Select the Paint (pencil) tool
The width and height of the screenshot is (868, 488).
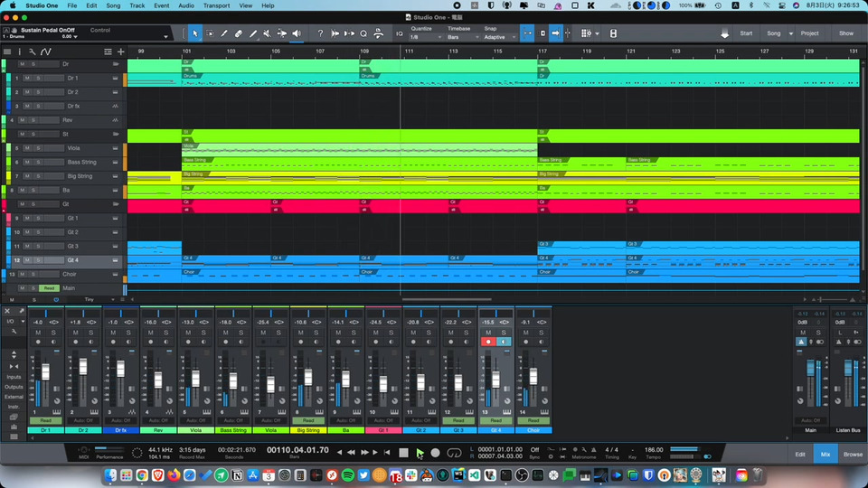(253, 33)
